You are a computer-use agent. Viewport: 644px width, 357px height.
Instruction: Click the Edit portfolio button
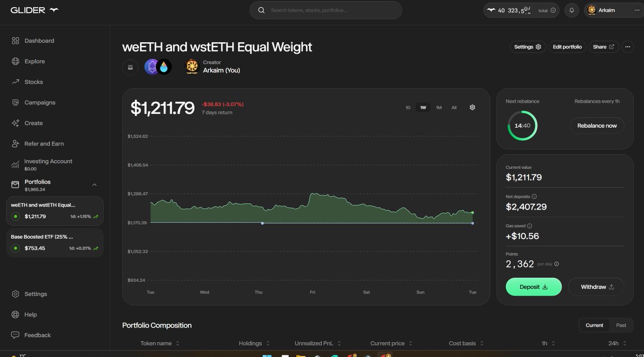point(567,47)
